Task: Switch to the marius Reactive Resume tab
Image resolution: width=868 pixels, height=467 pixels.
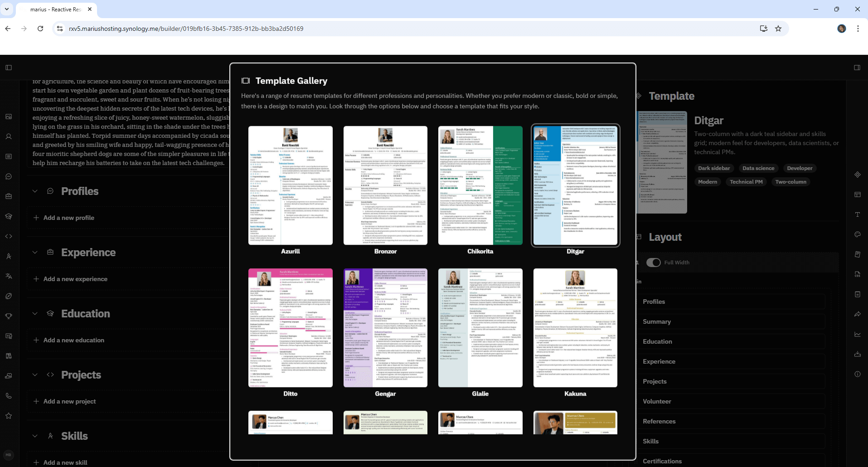Action: tap(55, 9)
